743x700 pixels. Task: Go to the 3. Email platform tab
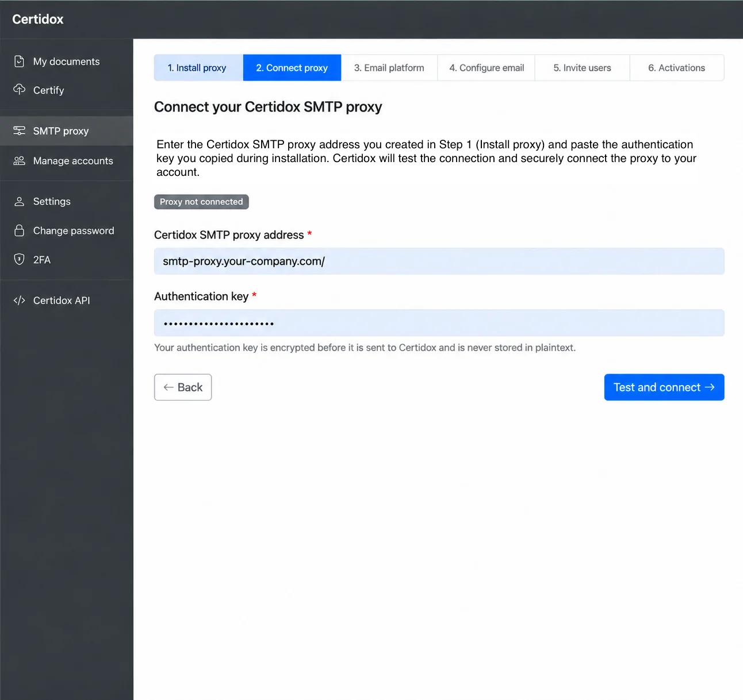tap(389, 68)
